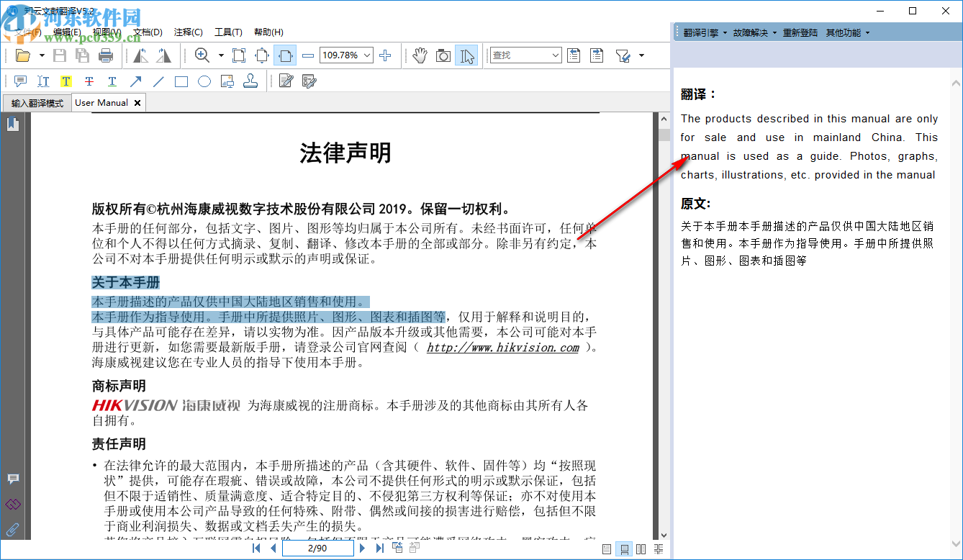963x560 pixels.
Task: Jump to the last page
Action: [379, 548]
